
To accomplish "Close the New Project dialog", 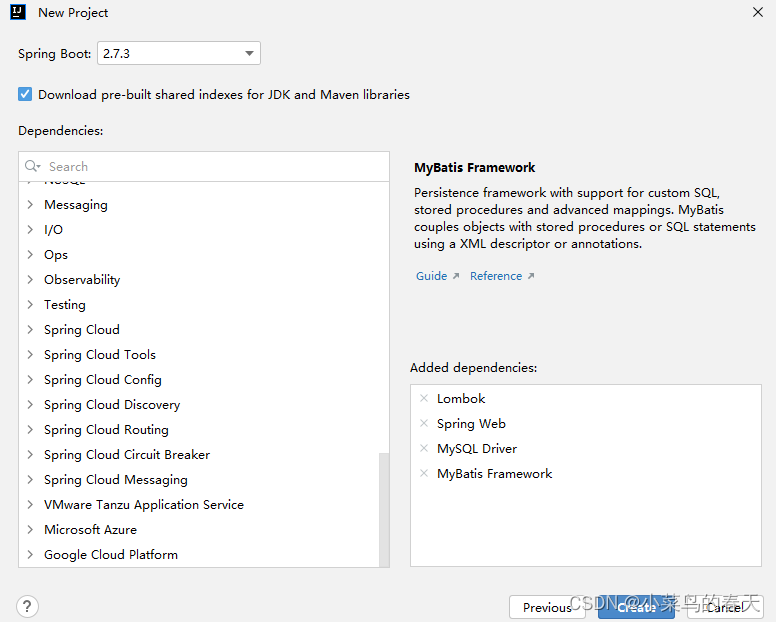I will point(758,12).
